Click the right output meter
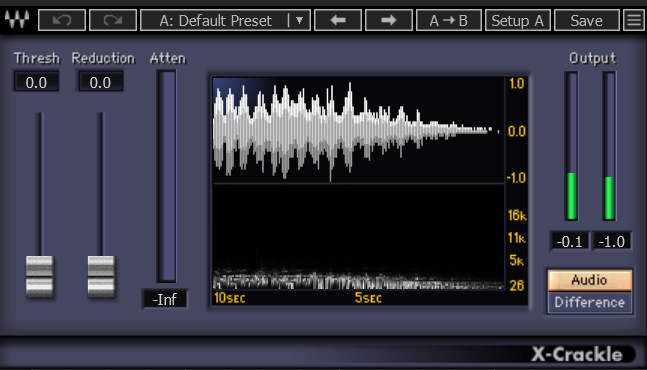The image size is (647, 370). (609, 146)
